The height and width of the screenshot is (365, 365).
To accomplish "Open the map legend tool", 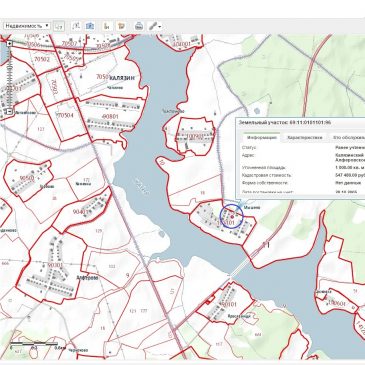I will pos(107,26).
